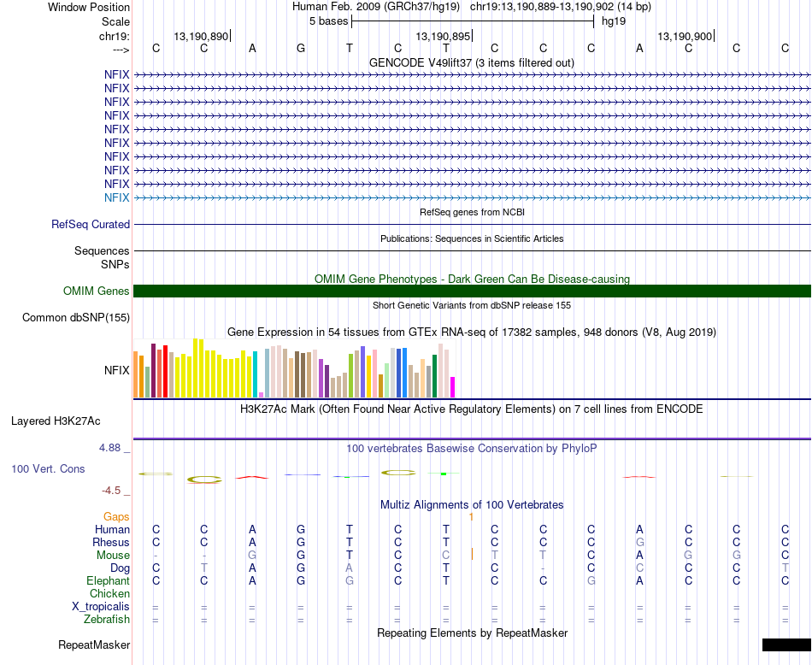Click the -4.5 PhyloP lower scale value
812x665 pixels.
pyautogui.click(x=111, y=491)
